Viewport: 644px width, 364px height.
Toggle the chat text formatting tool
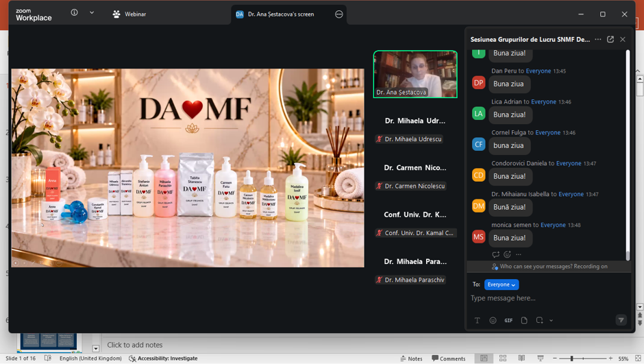(478, 320)
